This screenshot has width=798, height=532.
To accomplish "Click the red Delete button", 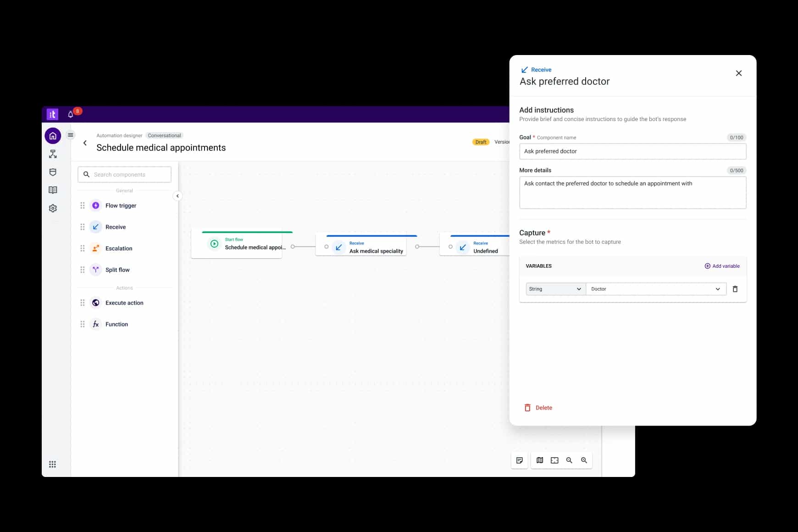I will coord(538,408).
